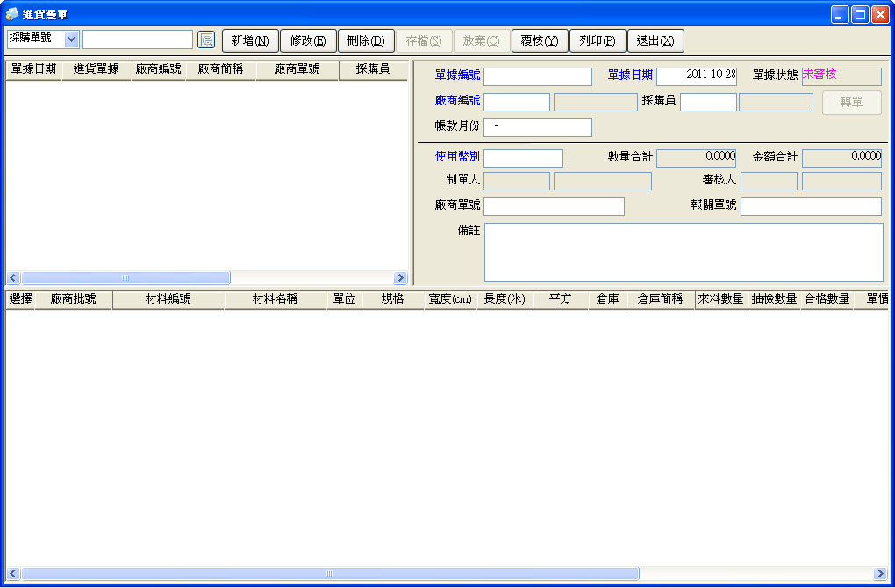The height and width of the screenshot is (588, 895).
Task: Click the blue 廠商編號 label link
Action: click(x=457, y=100)
